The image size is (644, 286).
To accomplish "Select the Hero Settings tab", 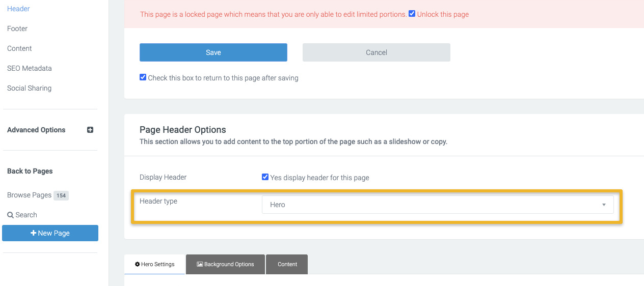I will 155,265.
